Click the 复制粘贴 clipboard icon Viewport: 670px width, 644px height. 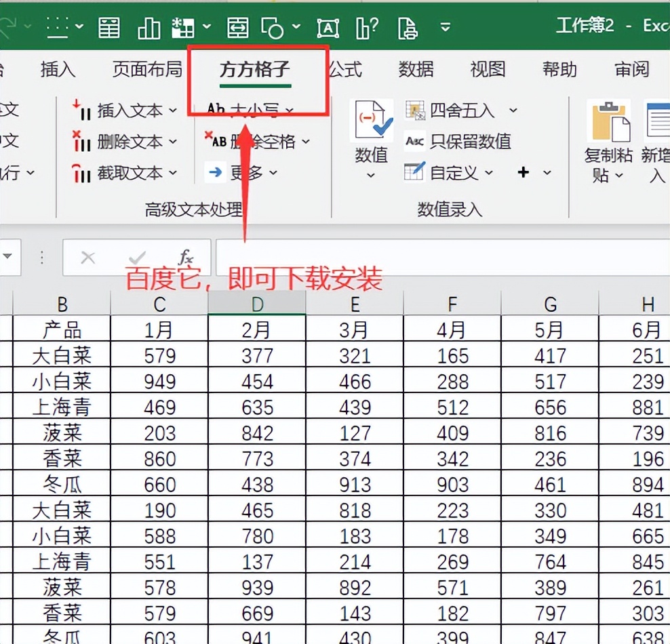coord(609,121)
